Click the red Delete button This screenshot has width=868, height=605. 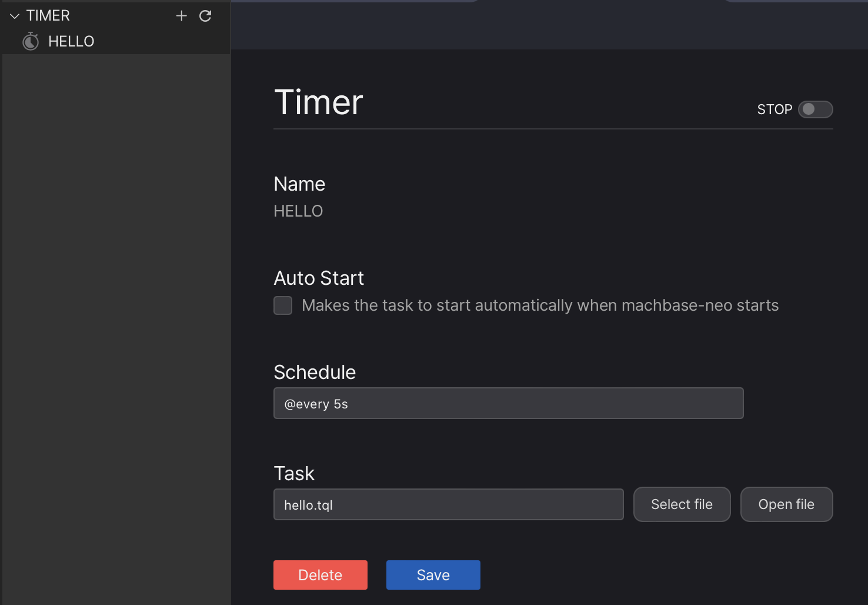click(x=320, y=575)
